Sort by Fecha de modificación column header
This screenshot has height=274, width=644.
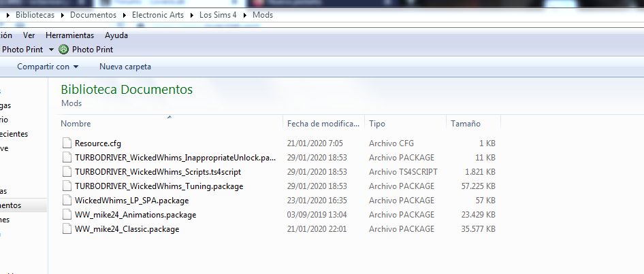pos(323,124)
